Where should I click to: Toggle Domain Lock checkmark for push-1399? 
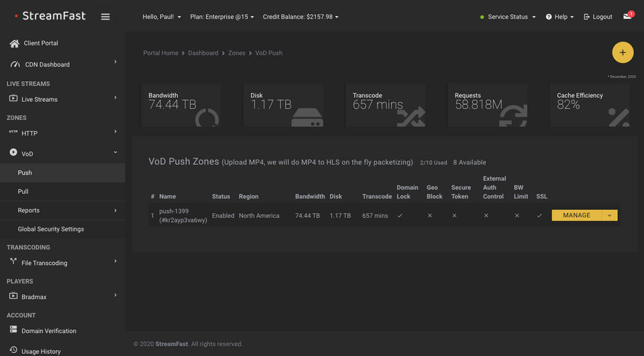point(400,215)
